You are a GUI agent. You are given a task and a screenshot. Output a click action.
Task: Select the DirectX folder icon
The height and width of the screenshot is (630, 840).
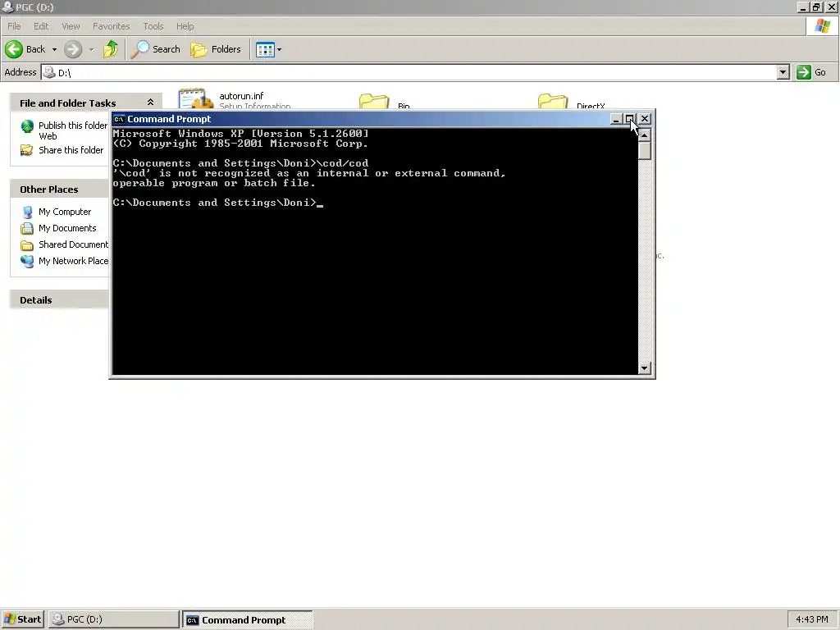coord(553,101)
